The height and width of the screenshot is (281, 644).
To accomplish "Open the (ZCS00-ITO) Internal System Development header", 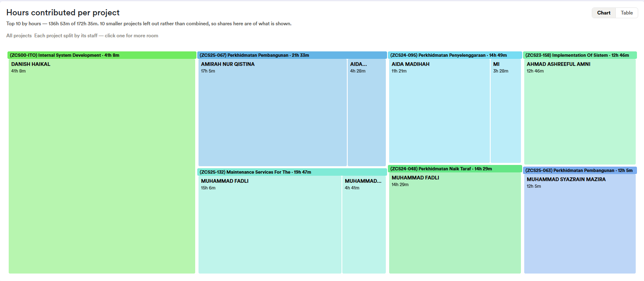I will point(102,55).
